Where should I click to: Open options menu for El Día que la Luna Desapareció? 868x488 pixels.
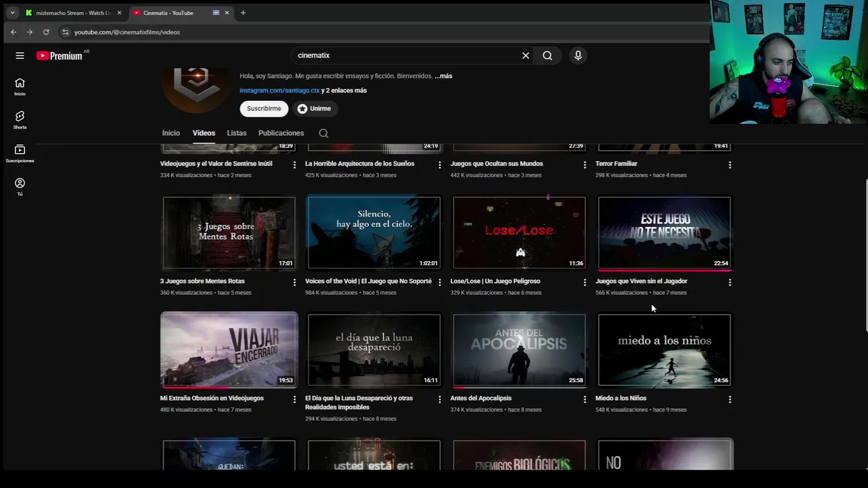pos(439,399)
